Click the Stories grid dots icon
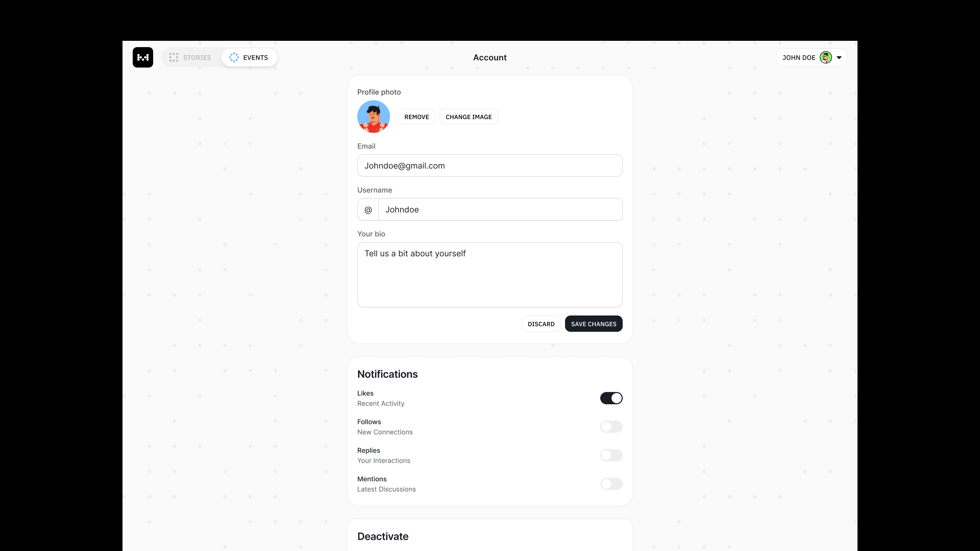This screenshot has height=551, width=980. 174,57
